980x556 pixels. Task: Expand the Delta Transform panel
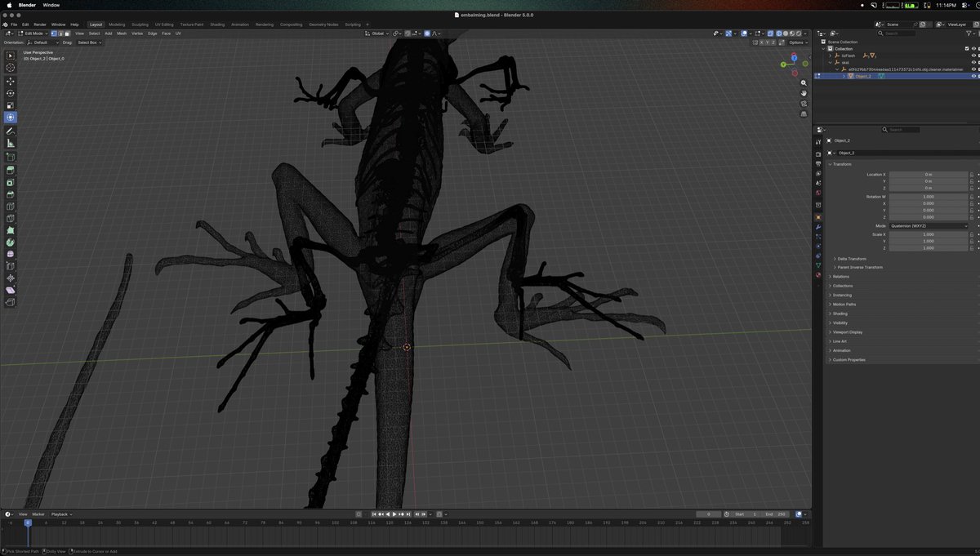pyautogui.click(x=852, y=259)
